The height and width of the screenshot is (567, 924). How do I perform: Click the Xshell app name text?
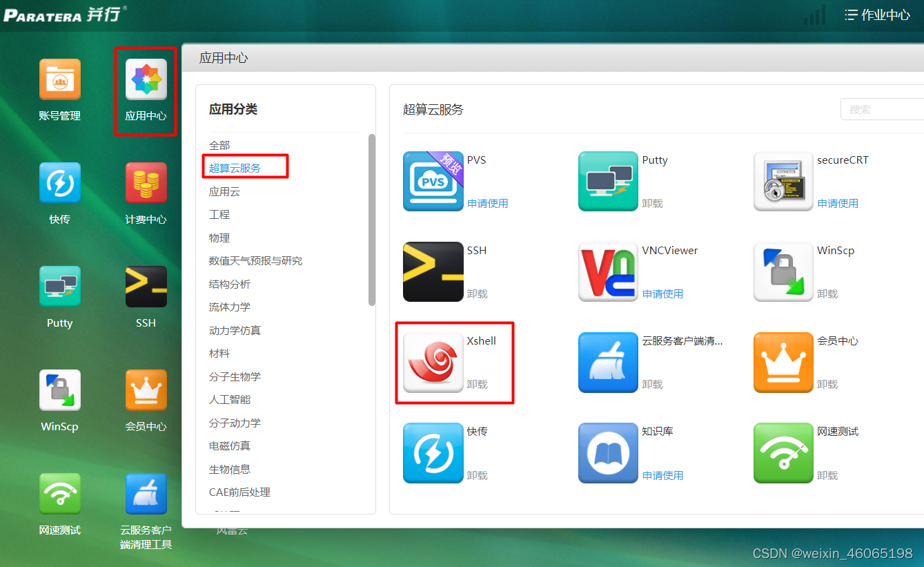click(481, 340)
